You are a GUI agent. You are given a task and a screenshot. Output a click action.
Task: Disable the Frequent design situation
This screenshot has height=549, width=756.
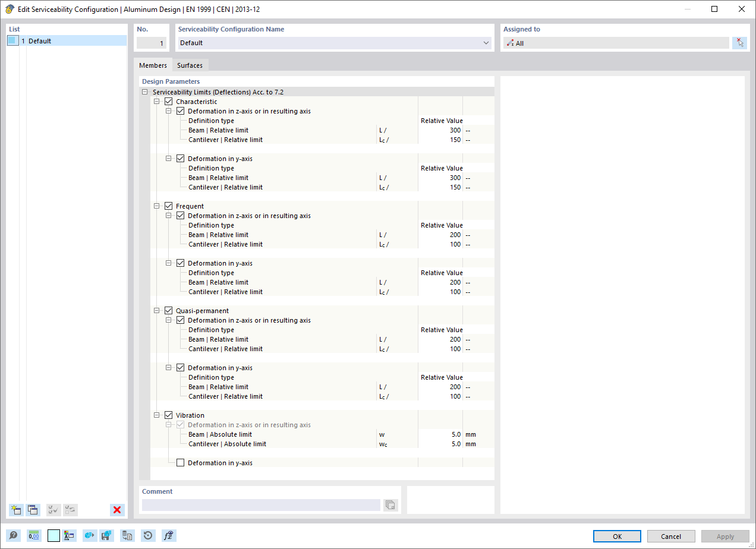click(x=168, y=206)
